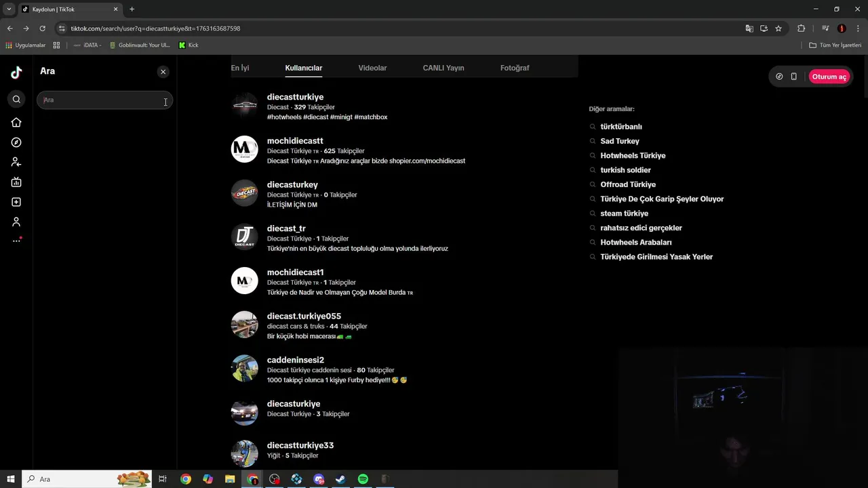Select rahatsız edici gerçekler suggestion

(x=641, y=228)
